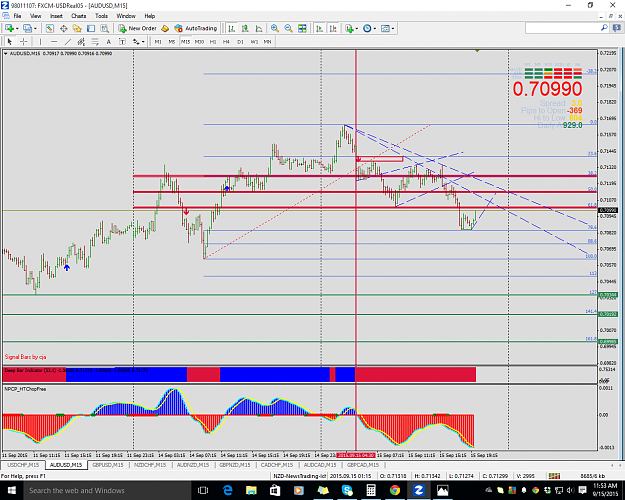Toggle AutoTrading on or off
The image size is (625, 500).
(x=196, y=28)
